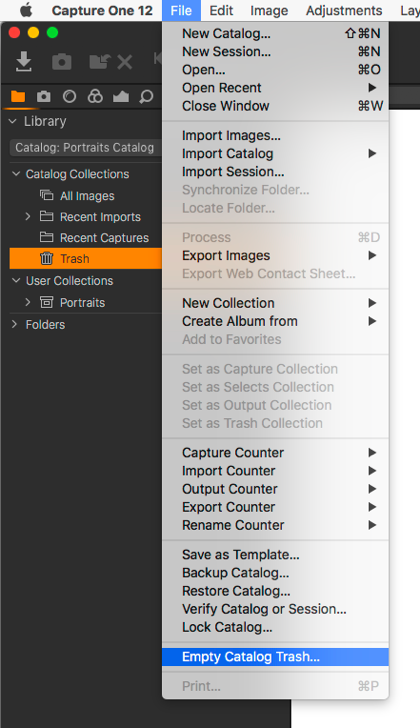Expand the Portraits project chevron
420x728 pixels.
point(28,302)
